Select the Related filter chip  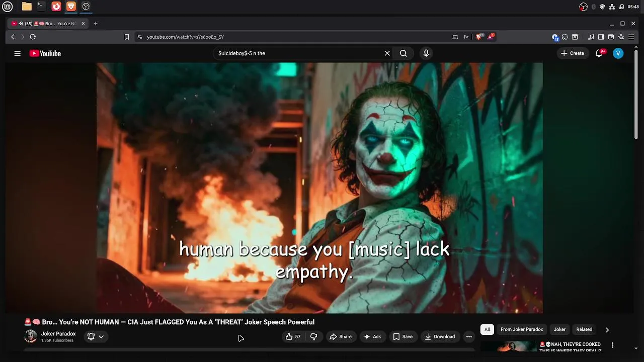584,329
